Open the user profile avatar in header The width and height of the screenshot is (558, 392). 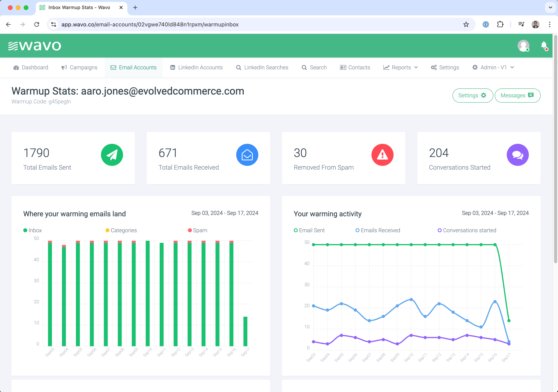[523, 45]
